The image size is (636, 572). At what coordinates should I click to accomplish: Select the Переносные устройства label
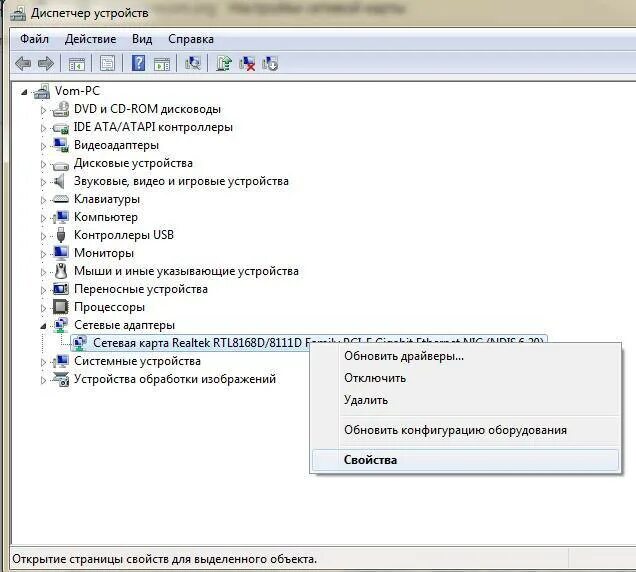click(141, 289)
